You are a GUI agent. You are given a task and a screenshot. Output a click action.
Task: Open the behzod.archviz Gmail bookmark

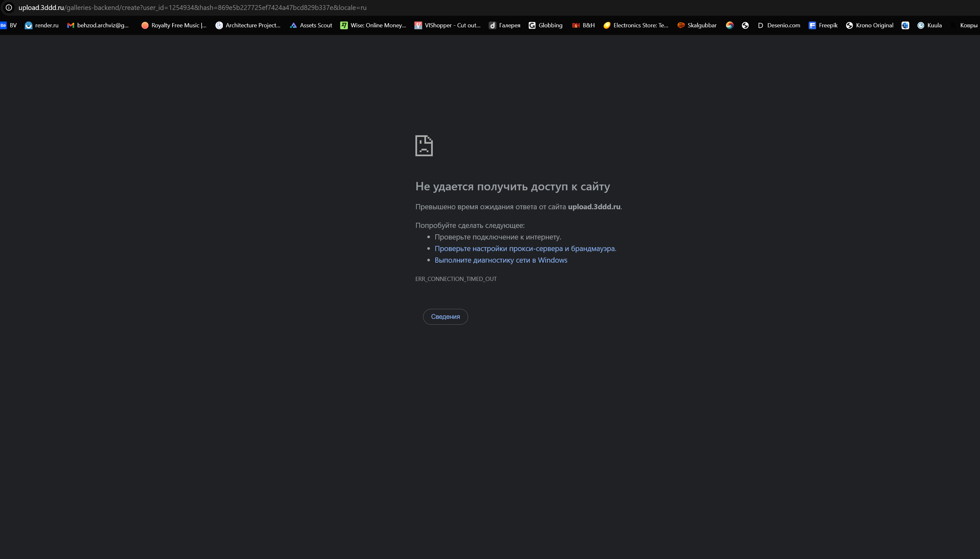tap(98, 25)
